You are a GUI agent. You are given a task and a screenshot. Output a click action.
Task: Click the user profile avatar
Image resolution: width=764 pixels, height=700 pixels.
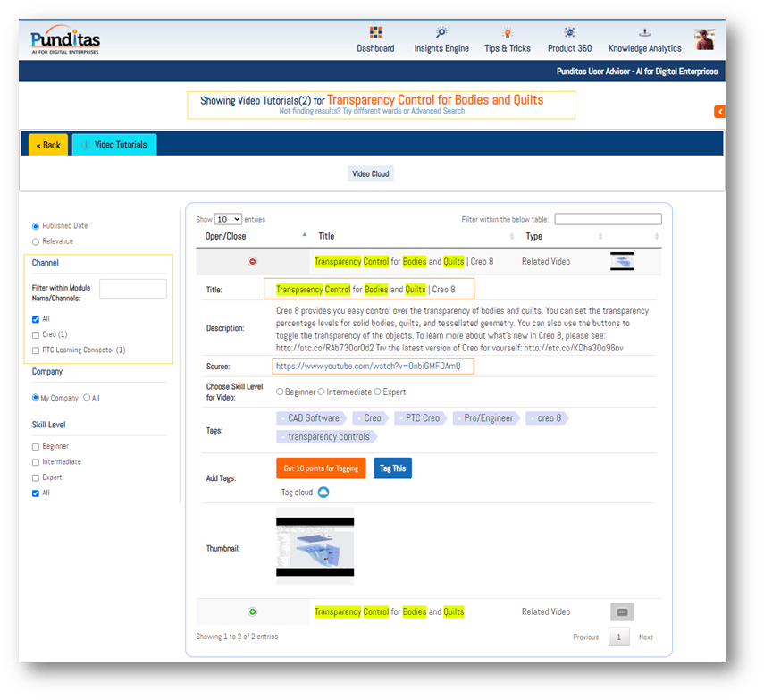tap(704, 39)
